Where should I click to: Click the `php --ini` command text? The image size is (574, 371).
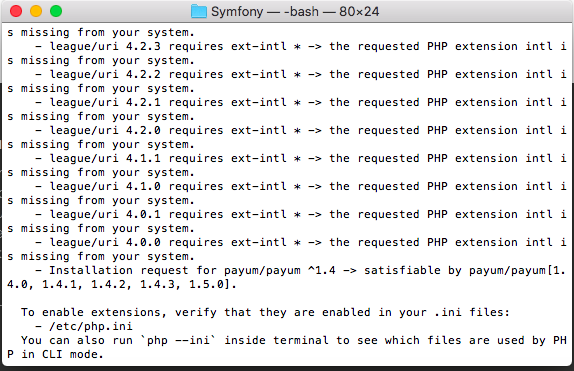tap(178, 341)
